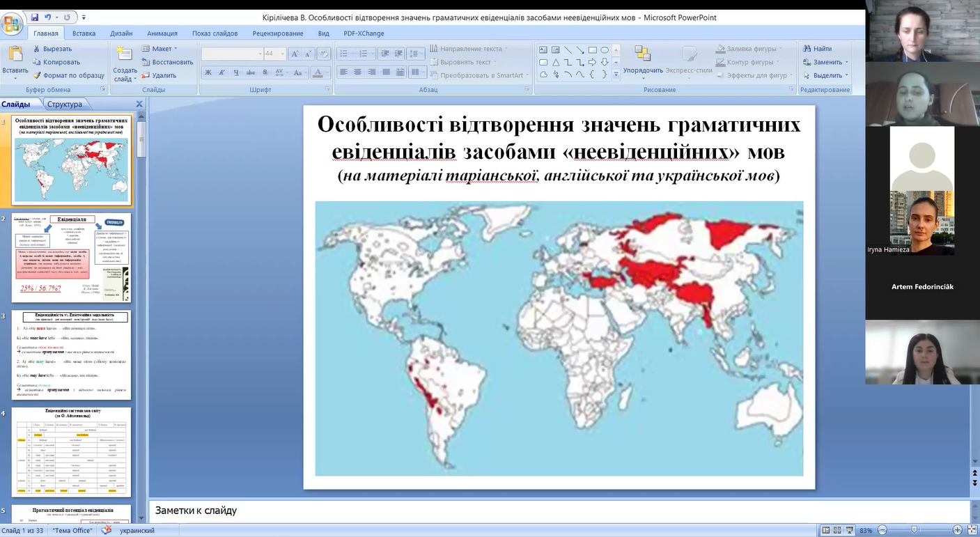The image size is (980, 537).
Task: Click Восстановить (reset slide) button
Action: coord(167,62)
